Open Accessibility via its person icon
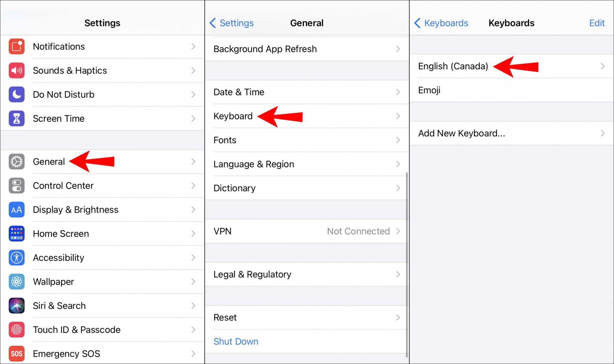The height and width of the screenshot is (364, 614). [x=16, y=258]
